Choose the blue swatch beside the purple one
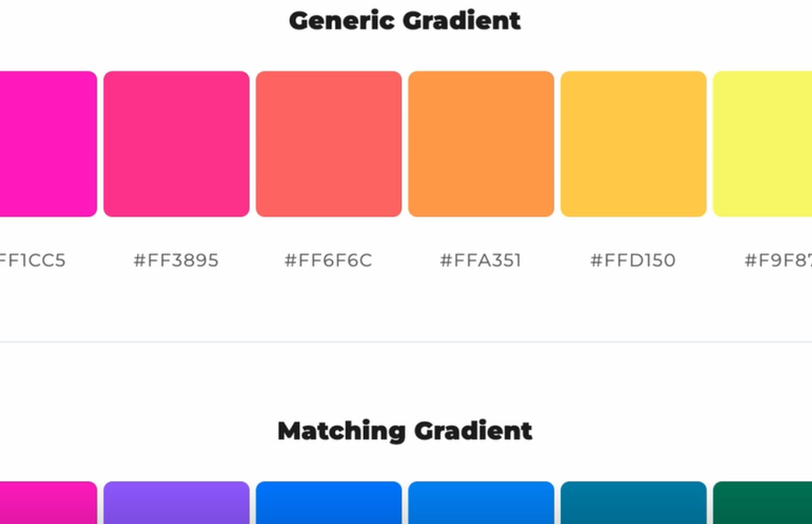Viewport: 812px width, 524px height. (329, 503)
